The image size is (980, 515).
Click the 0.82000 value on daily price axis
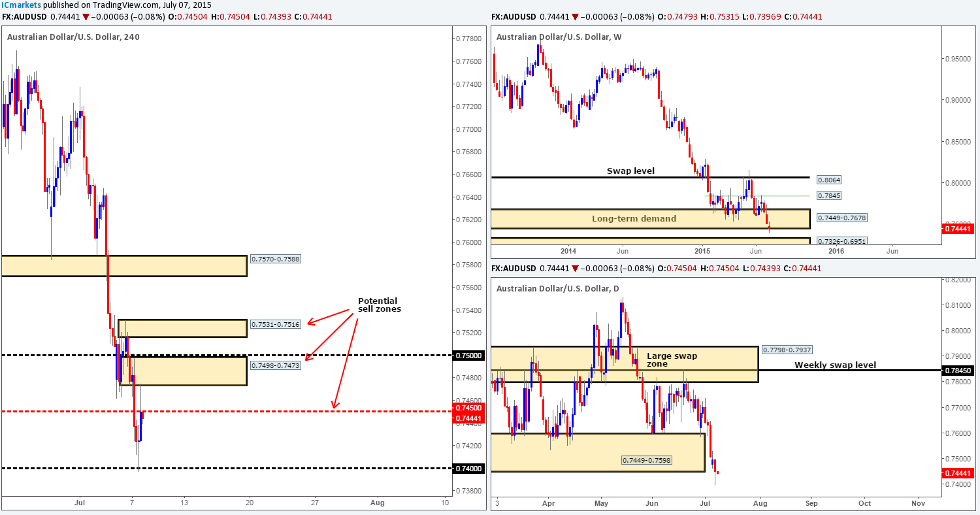[x=958, y=280]
